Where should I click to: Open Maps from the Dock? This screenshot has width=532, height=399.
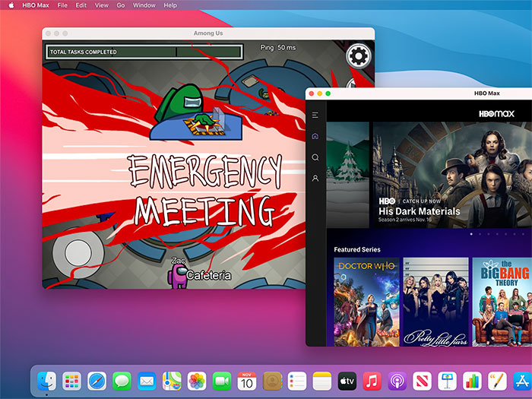click(x=172, y=382)
